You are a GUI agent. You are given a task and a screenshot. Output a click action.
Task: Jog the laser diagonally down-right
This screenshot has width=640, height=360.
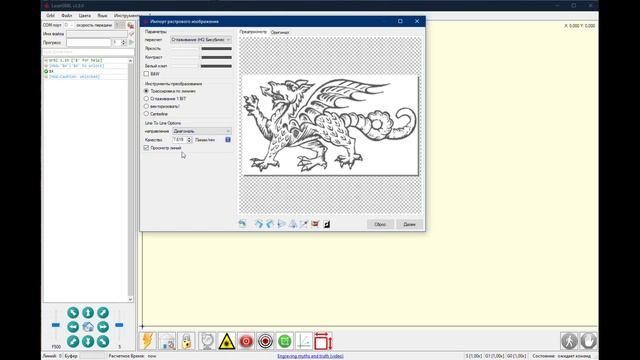pyautogui.click(x=103, y=341)
